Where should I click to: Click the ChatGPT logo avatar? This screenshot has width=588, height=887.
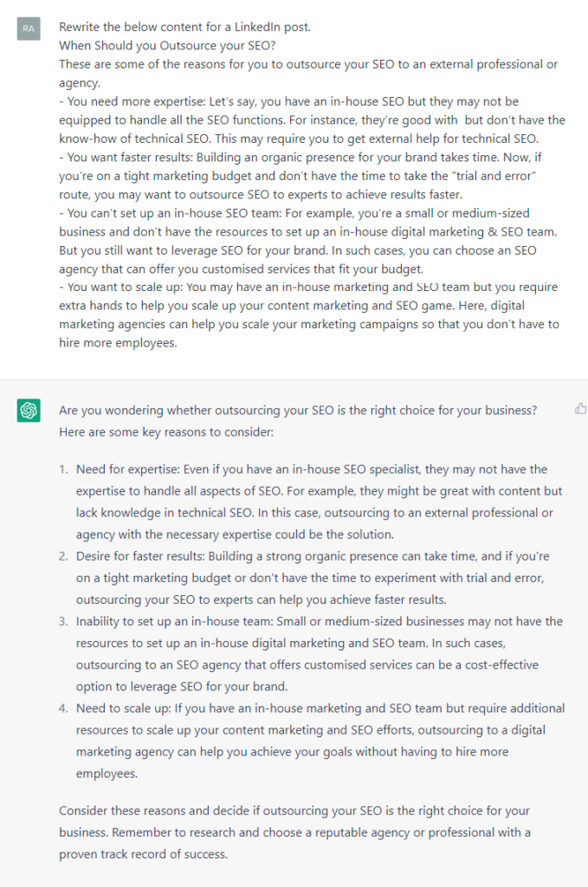point(29,410)
